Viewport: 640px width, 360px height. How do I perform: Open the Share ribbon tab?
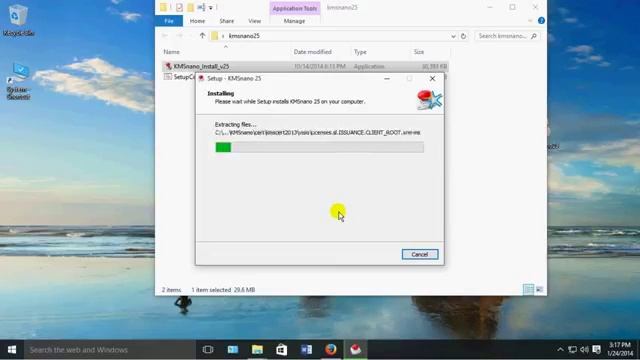pos(227,21)
